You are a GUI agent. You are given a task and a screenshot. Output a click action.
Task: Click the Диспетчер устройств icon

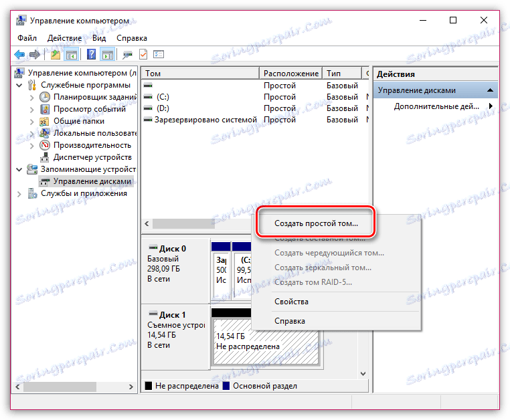(45, 157)
